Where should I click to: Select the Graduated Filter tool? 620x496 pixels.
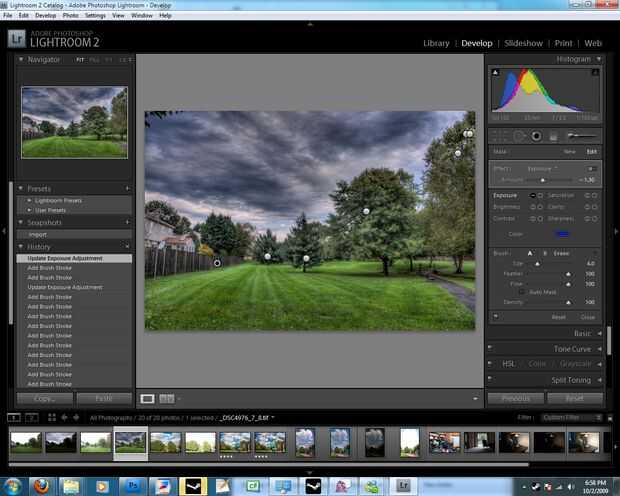(x=554, y=137)
